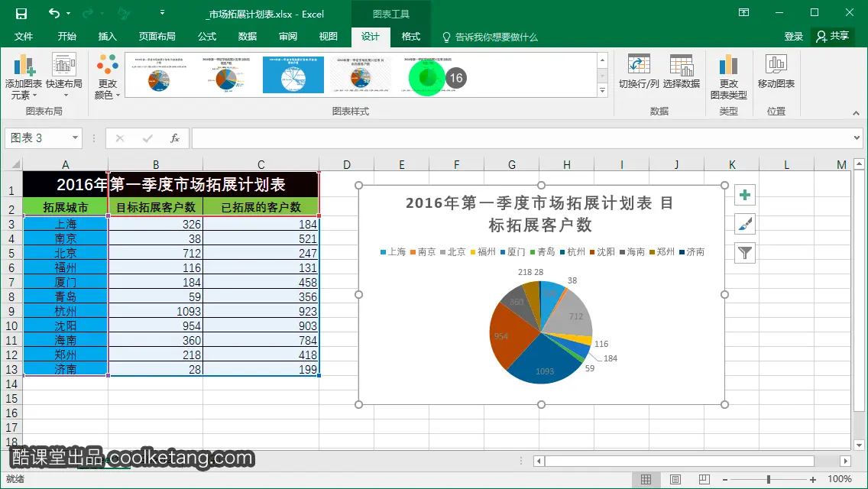The height and width of the screenshot is (489, 868).
Task: Click the 告诉我你想要做什么 search box
Action: click(x=490, y=37)
